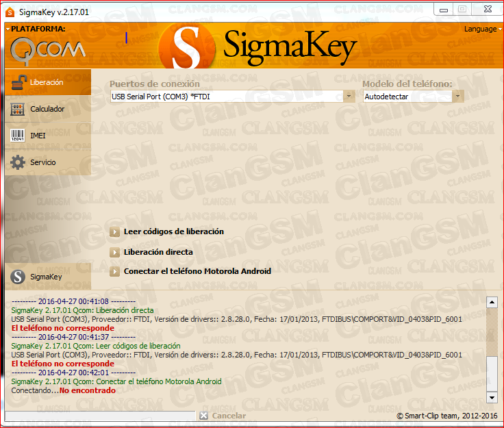Screen dimensions: 504x428
Task: Click the Qcom platform logo
Action: coord(48,51)
